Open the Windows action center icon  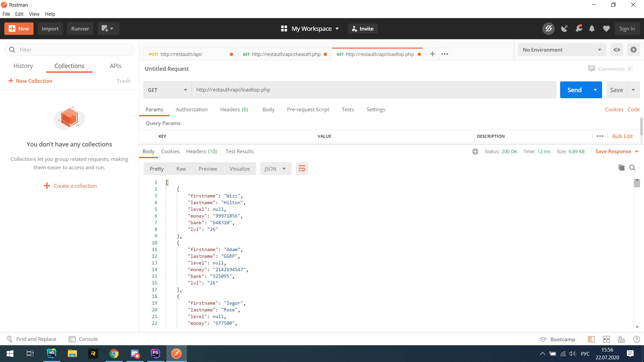coord(630,354)
